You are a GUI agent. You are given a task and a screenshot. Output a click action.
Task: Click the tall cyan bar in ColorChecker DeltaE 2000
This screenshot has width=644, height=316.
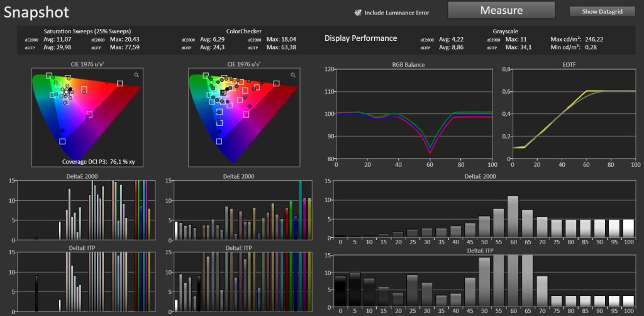[301, 209]
